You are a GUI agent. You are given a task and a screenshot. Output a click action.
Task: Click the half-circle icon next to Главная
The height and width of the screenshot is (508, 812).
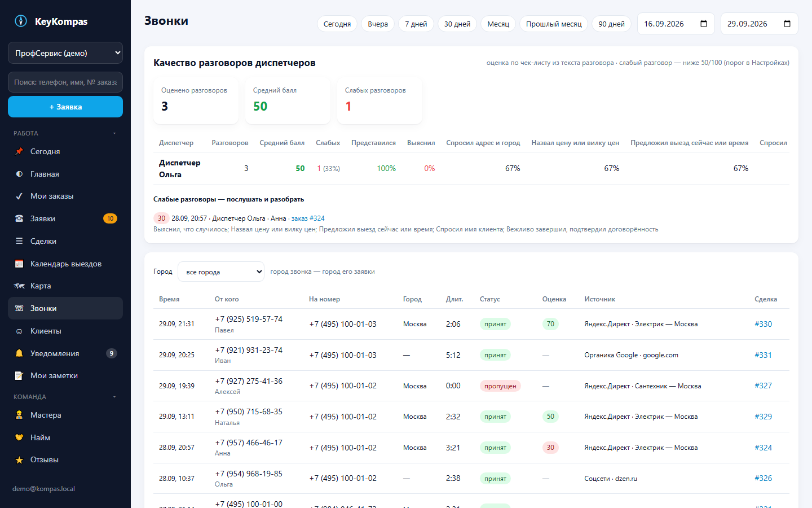[x=19, y=174]
